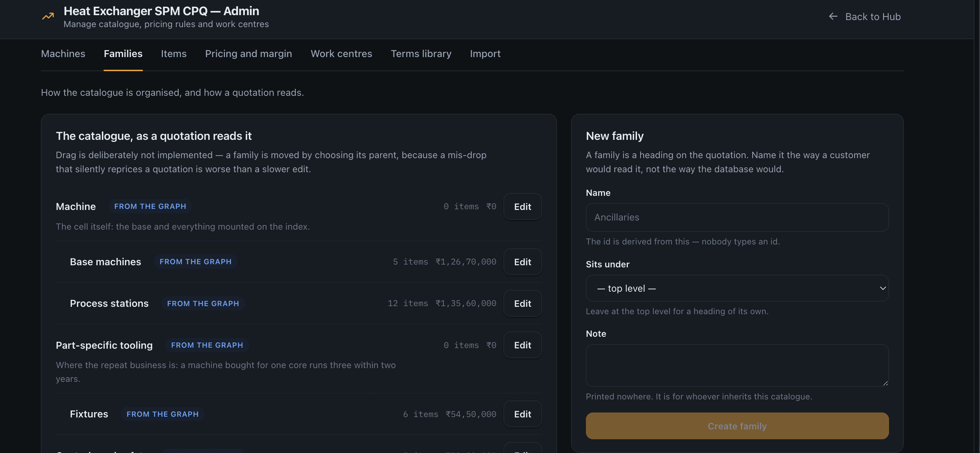Edit the Base machines family

click(522, 262)
